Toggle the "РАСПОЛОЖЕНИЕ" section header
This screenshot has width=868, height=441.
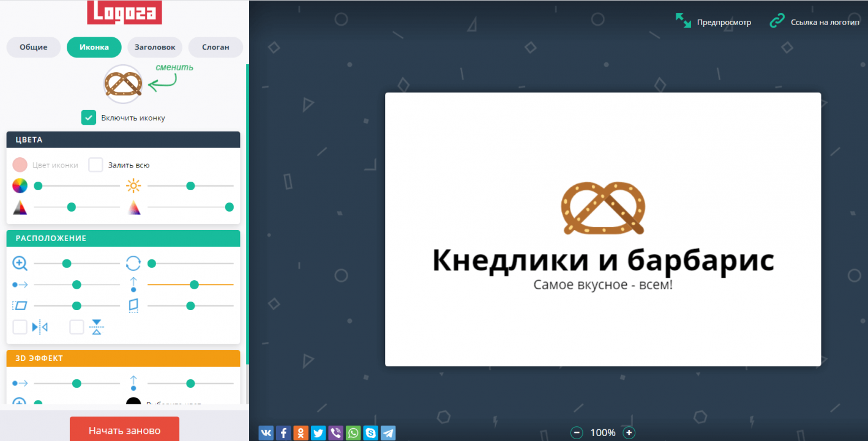click(x=123, y=238)
